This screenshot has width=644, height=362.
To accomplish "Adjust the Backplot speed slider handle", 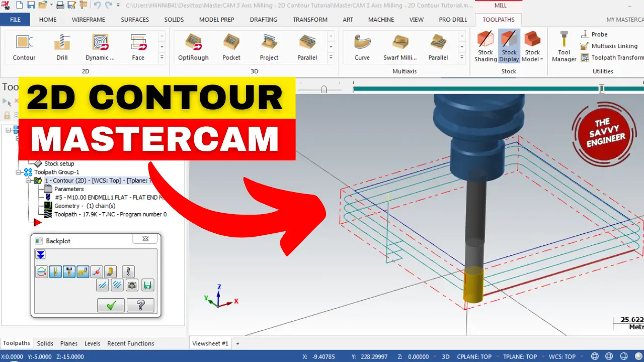I will (324, 89).
